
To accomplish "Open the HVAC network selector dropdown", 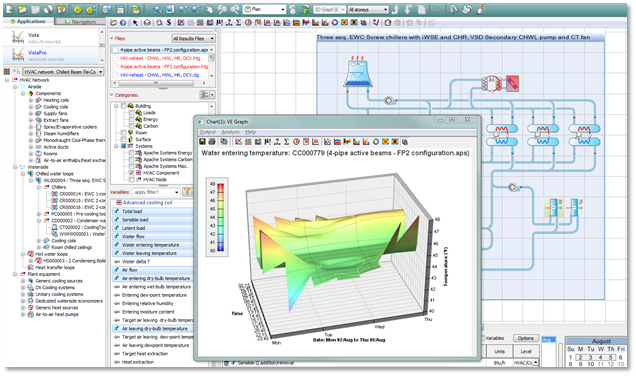I will (x=63, y=72).
